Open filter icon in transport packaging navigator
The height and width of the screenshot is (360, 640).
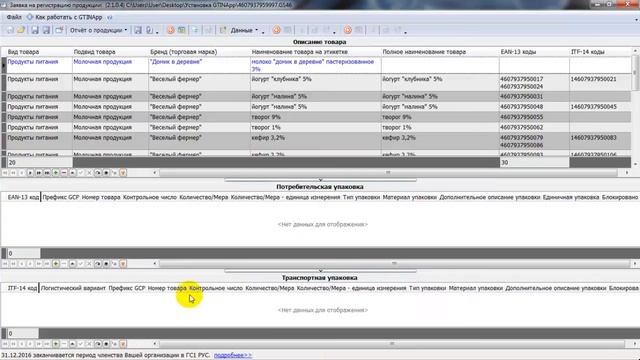tap(123, 344)
